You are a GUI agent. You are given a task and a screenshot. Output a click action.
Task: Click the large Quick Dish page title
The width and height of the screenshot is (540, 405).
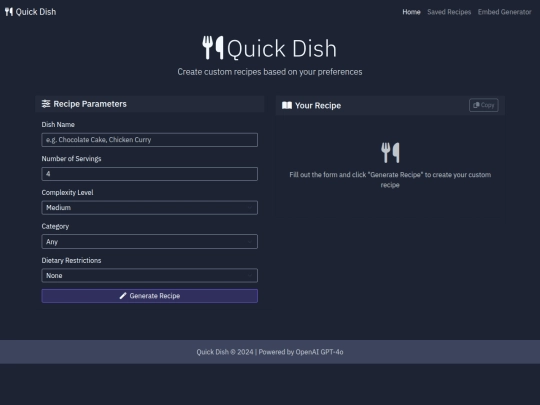pyautogui.click(x=282, y=48)
